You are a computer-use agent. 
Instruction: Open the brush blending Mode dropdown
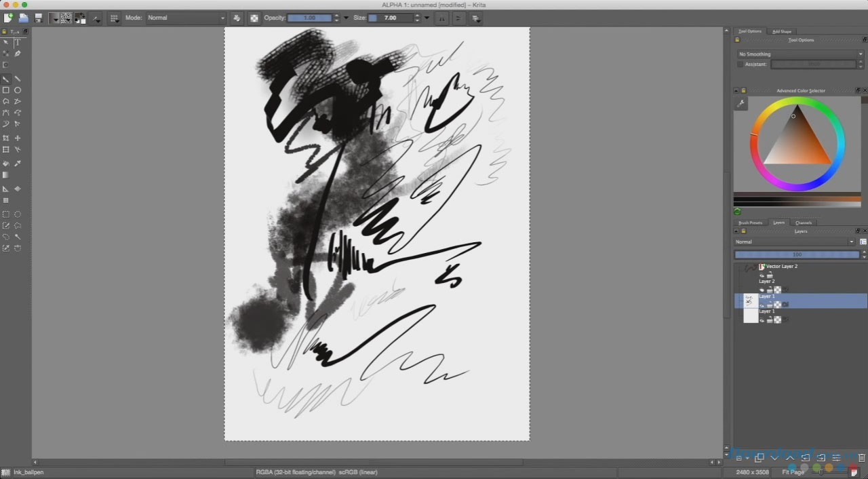(x=185, y=18)
